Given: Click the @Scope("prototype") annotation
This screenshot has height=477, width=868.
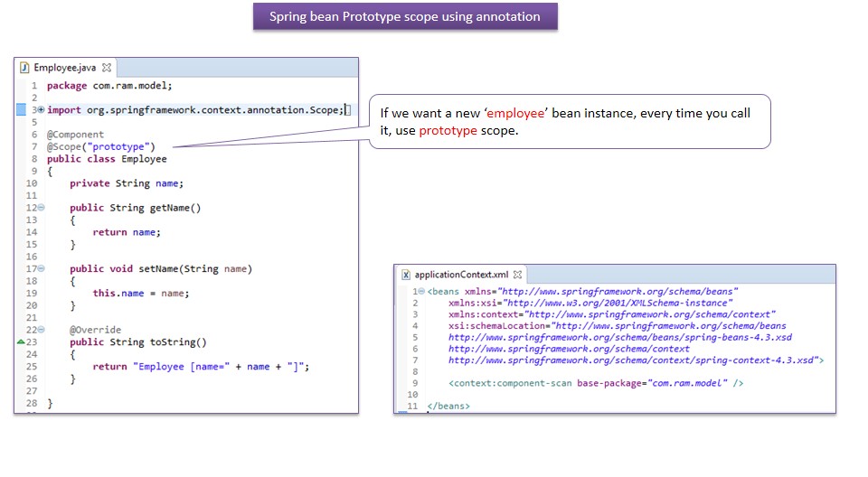Looking at the screenshot, I should click(x=100, y=146).
